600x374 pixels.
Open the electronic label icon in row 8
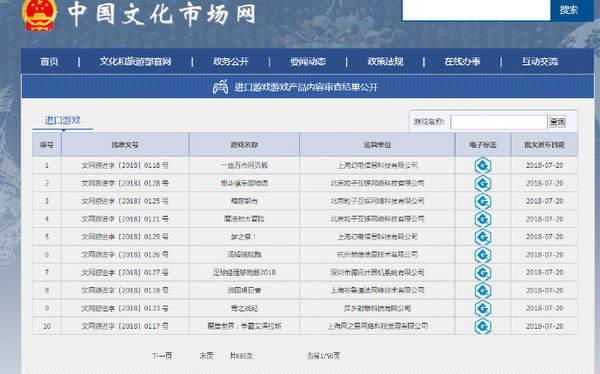483,290
